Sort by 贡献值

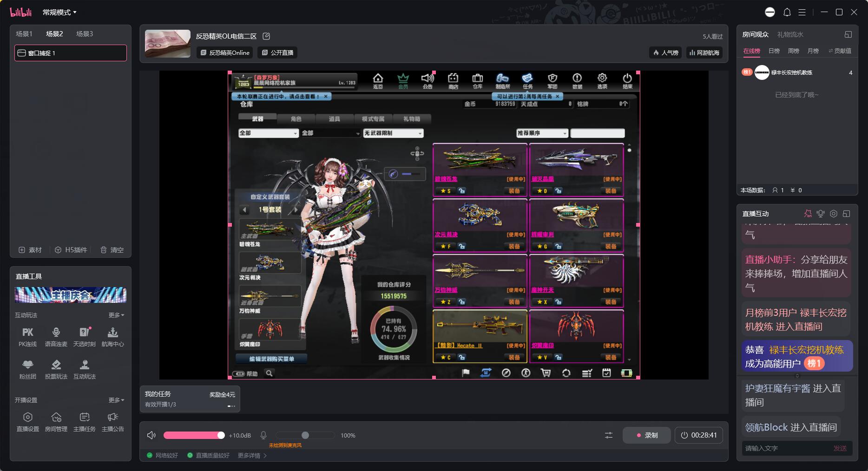point(840,51)
